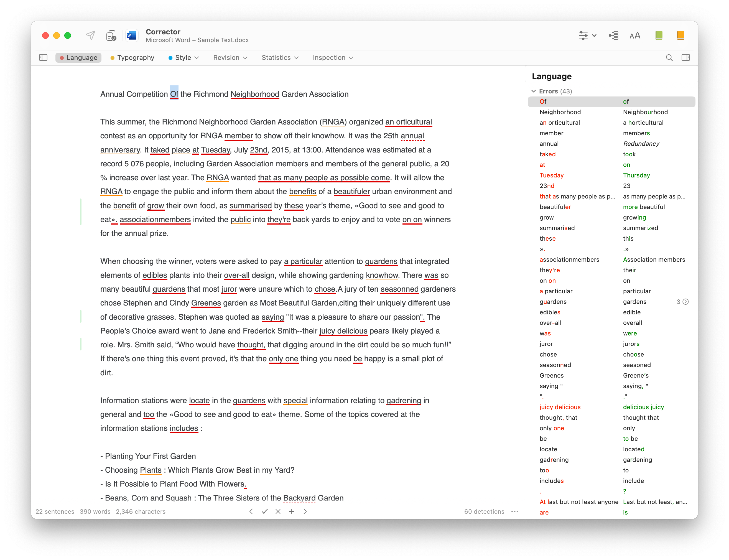This screenshot has height=560, width=729.
Task: Open the Revision dropdown menu
Action: pyautogui.click(x=230, y=58)
